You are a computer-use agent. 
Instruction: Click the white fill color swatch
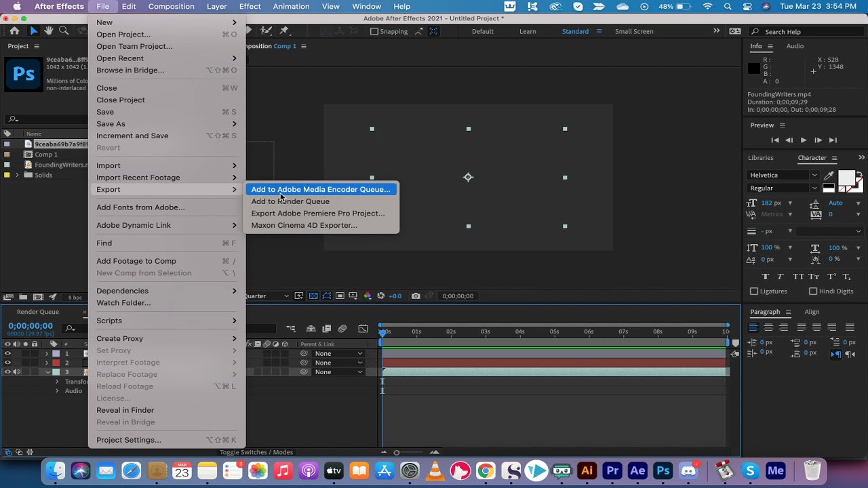point(846,178)
